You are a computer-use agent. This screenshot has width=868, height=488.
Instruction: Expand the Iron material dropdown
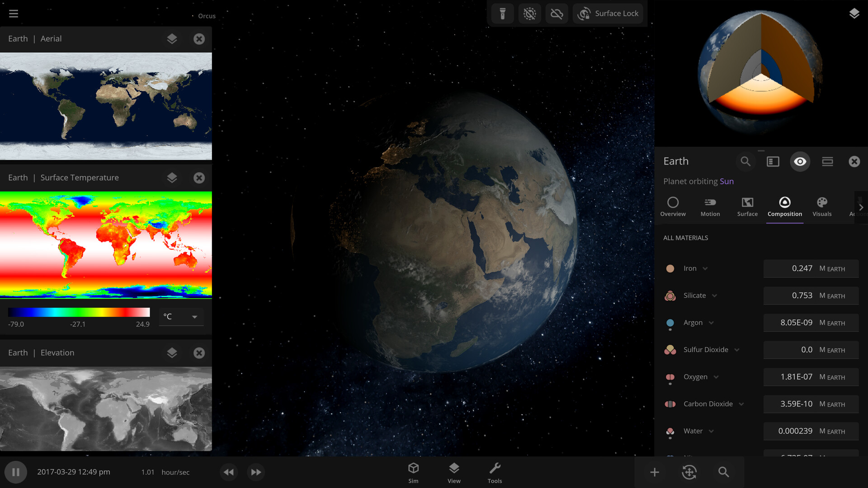tap(706, 268)
